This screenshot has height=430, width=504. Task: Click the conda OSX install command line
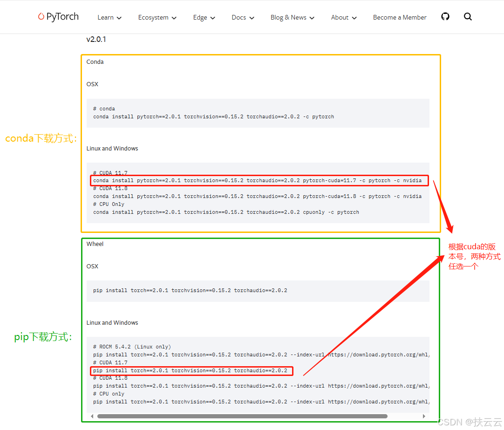[x=213, y=116]
